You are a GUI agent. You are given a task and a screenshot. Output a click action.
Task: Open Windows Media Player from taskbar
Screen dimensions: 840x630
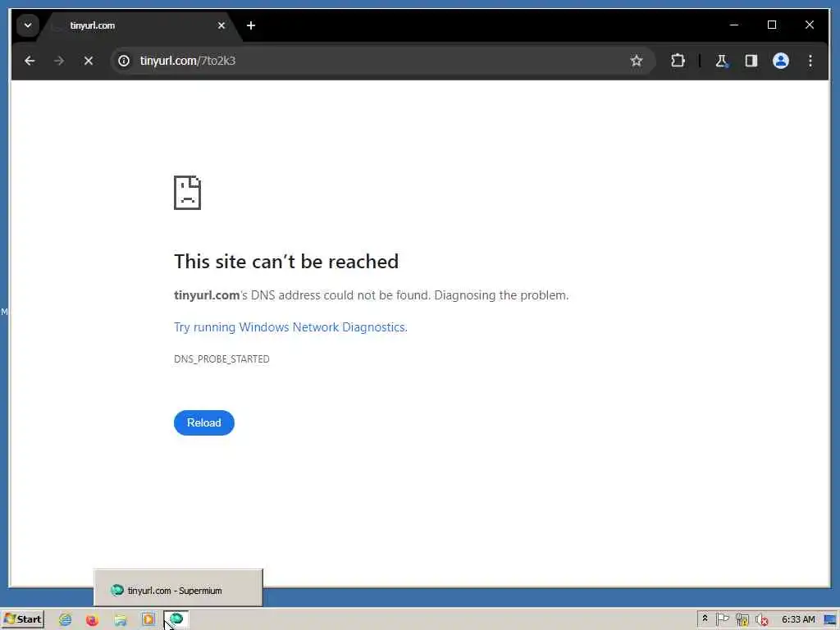[x=148, y=620]
